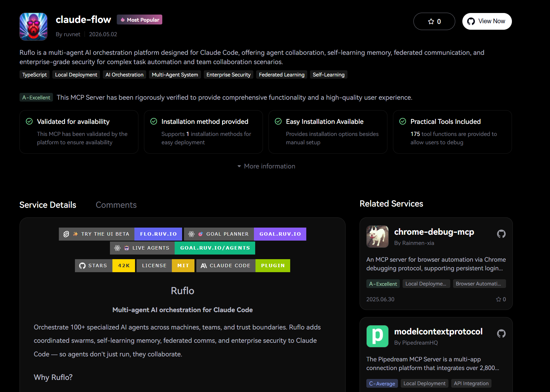Select the Enterprise Security tag
This screenshot has height=392, width=550.
pos(229,75)
